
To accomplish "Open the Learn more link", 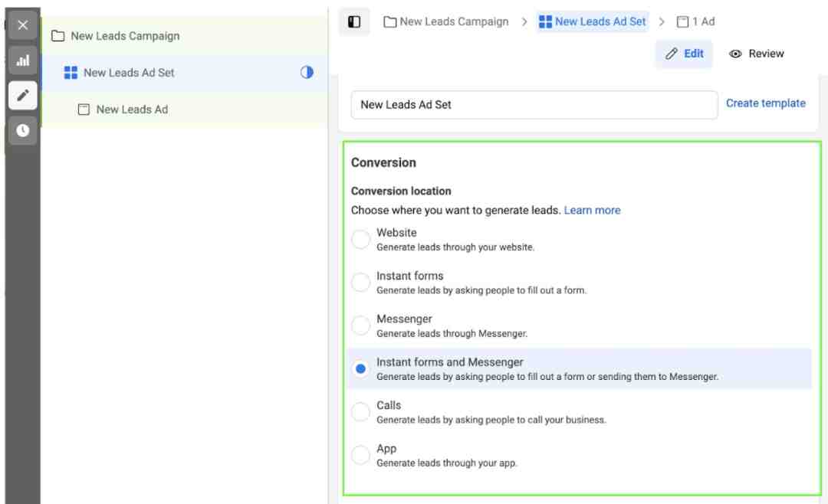I will click(592, 210).
